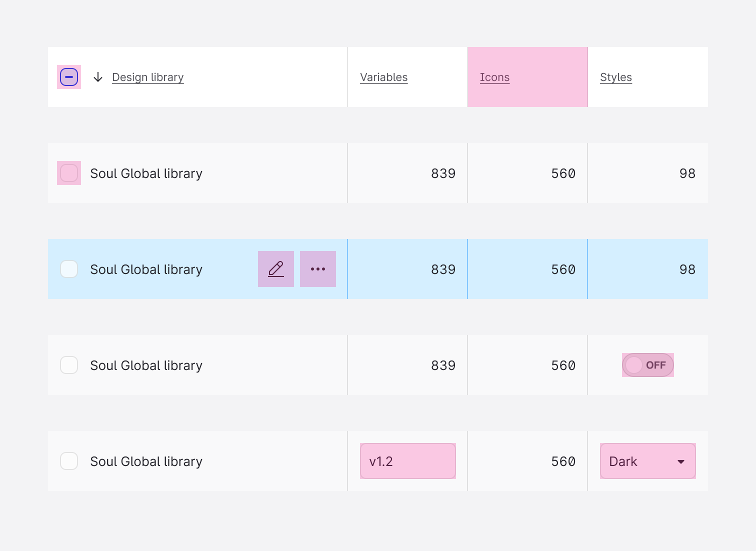Switch to the Variables column header
756x551 pixels.
(x=383, y=77)
